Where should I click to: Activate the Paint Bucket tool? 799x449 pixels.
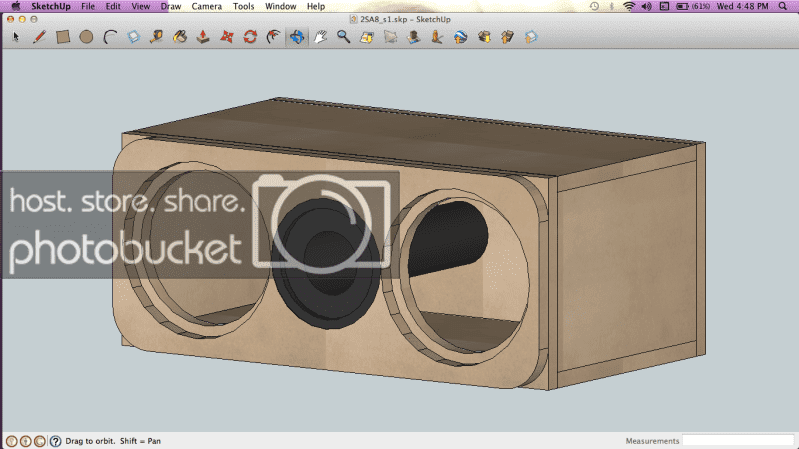(x=180, y=37)
